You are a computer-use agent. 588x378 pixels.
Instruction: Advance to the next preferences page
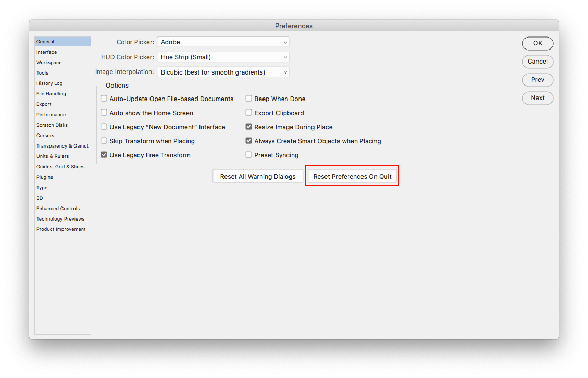537,98
